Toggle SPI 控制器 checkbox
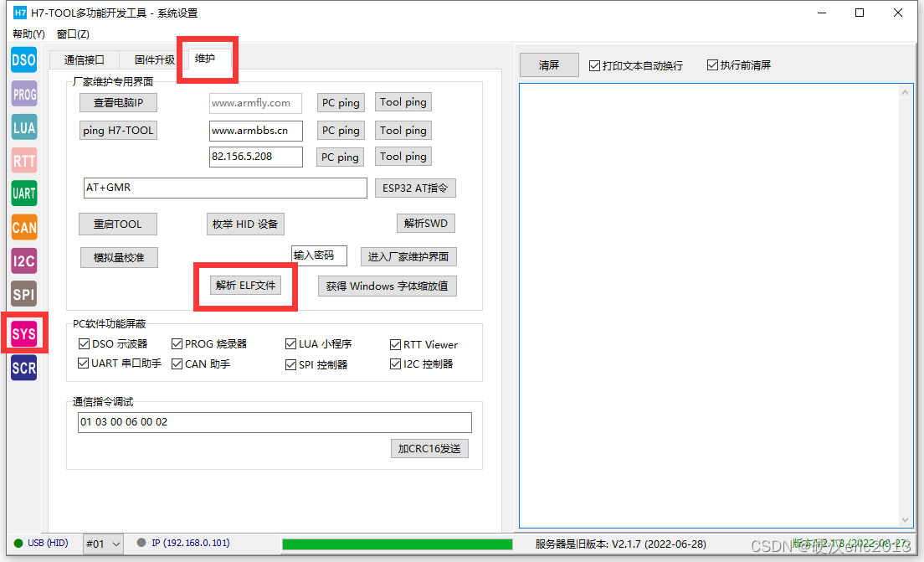This screenshot has width=924, height=562. coord(290,364)
